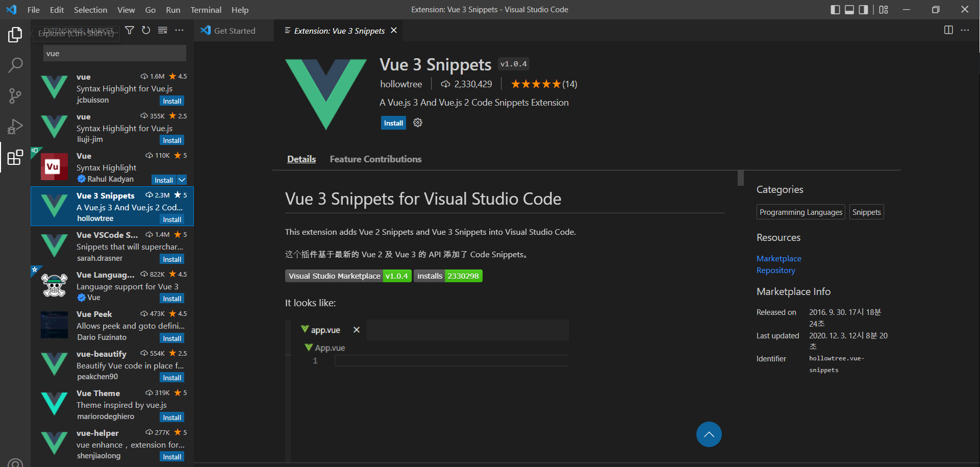This screenshot has width=980, height=467.
Task: Click the 2,330,429 install count
Action: click(x=466, y=84)
